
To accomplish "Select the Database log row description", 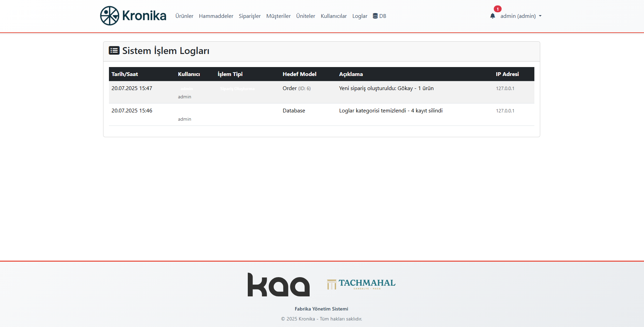I will click(x=390, y=111).
